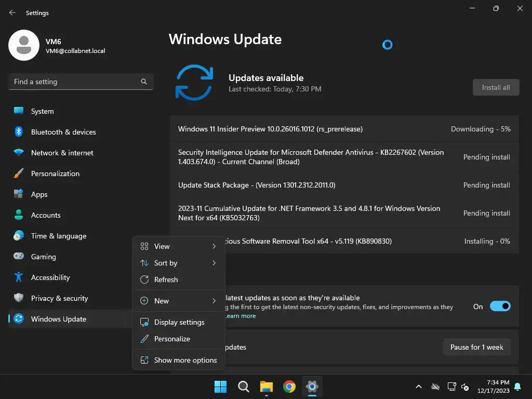532x399 pixels.
Task: Click VM6@collabnet.local account email
Action: (x=75, y=51)
